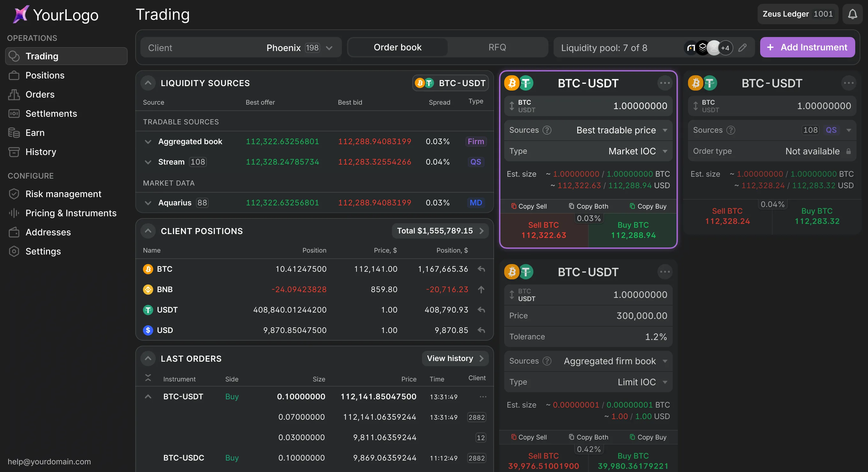
Task: Click the Earn icon
Action: (14, 133)
